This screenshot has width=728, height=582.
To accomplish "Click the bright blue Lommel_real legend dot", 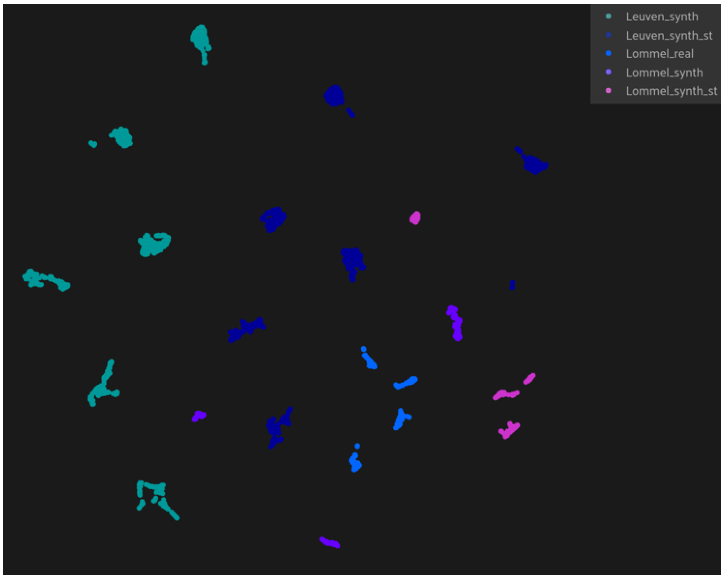I will pyautogui.click(x=608, y=53).
